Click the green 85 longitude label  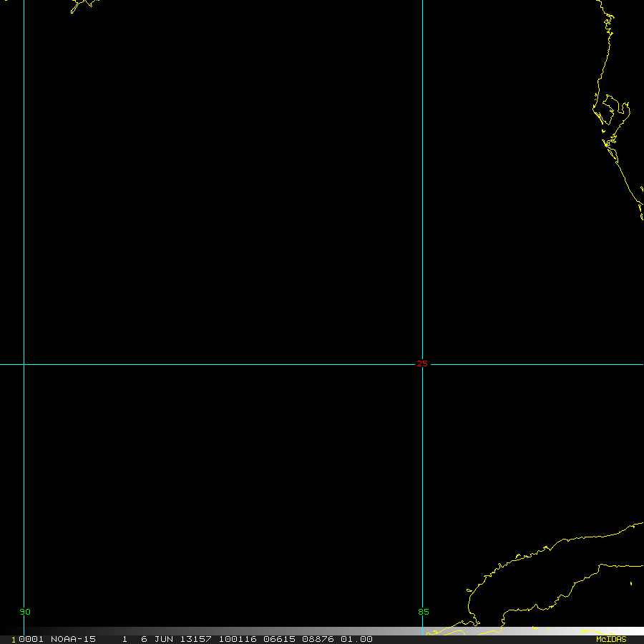coord(424,612)
